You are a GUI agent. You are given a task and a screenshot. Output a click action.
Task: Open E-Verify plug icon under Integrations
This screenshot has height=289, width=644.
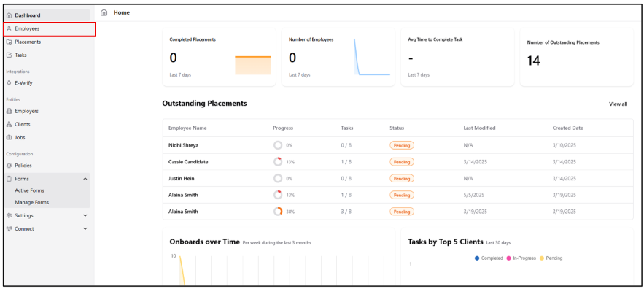coord(9,83)
